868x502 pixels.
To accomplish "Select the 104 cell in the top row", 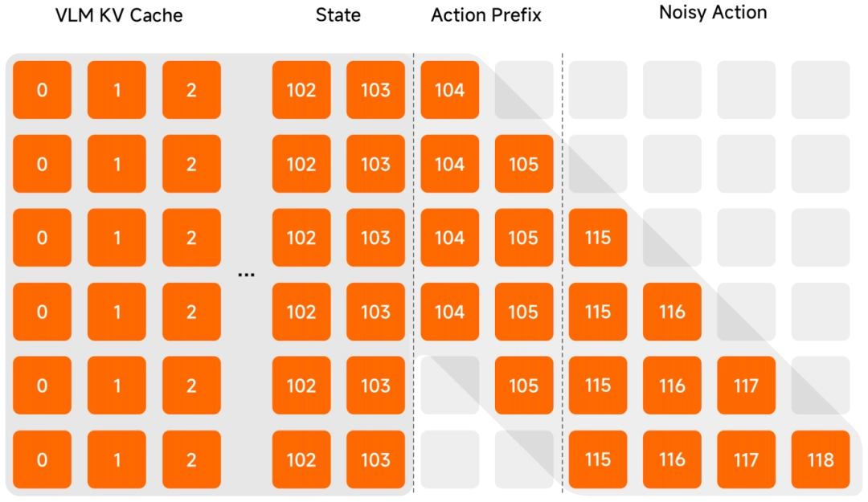I will click(449, 90).
